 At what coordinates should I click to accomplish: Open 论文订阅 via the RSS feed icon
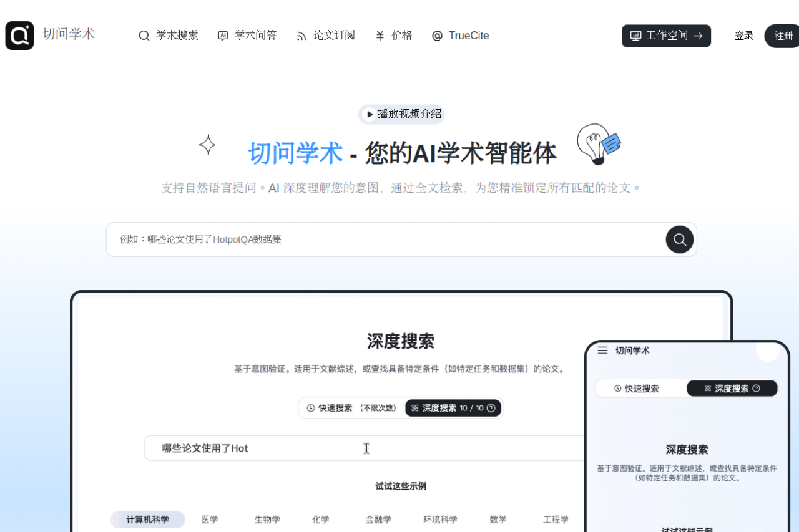coord(301,36)
